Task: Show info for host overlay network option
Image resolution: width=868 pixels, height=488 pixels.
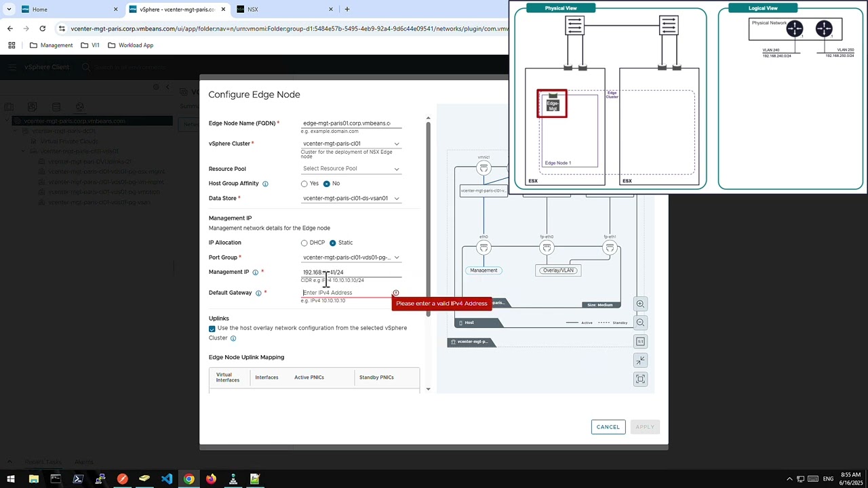Action: point(233,338)
